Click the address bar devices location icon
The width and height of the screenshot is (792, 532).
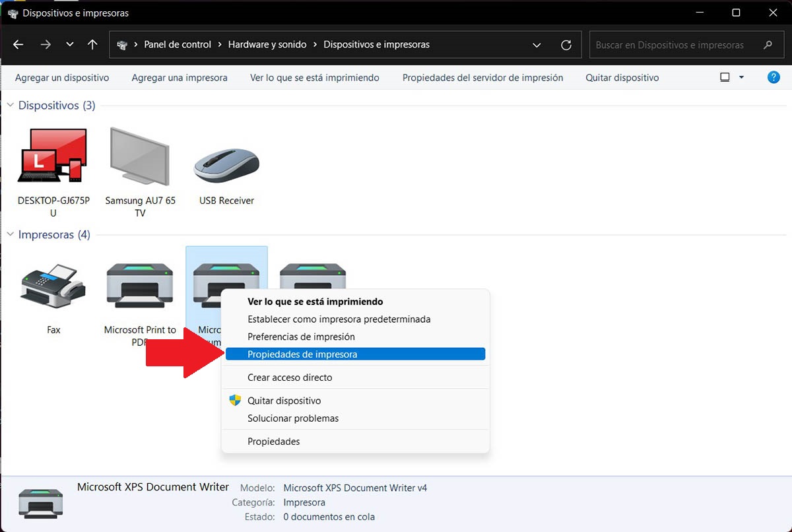(x=121, y=45)
